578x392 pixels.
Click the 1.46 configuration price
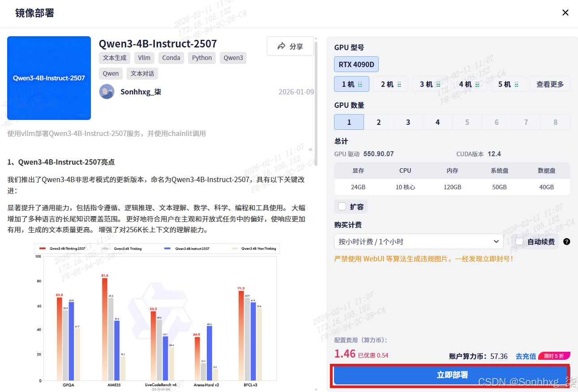(x=345, y=354)
